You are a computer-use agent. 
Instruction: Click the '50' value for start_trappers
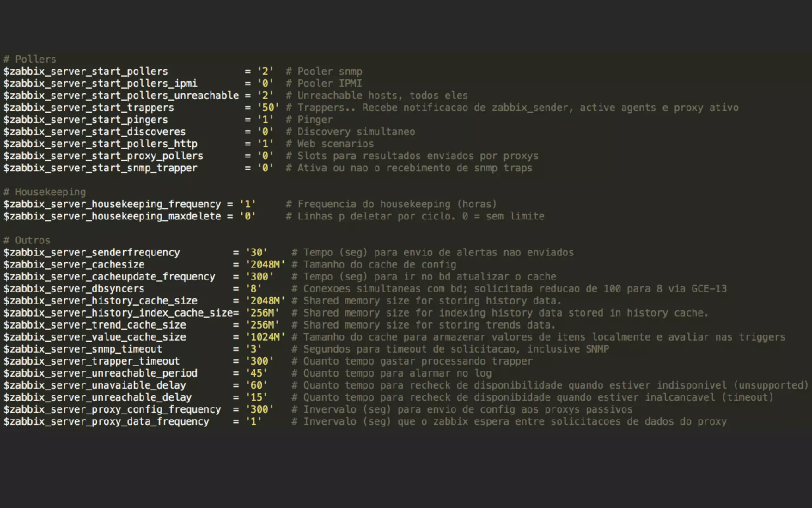pos(268,108)
